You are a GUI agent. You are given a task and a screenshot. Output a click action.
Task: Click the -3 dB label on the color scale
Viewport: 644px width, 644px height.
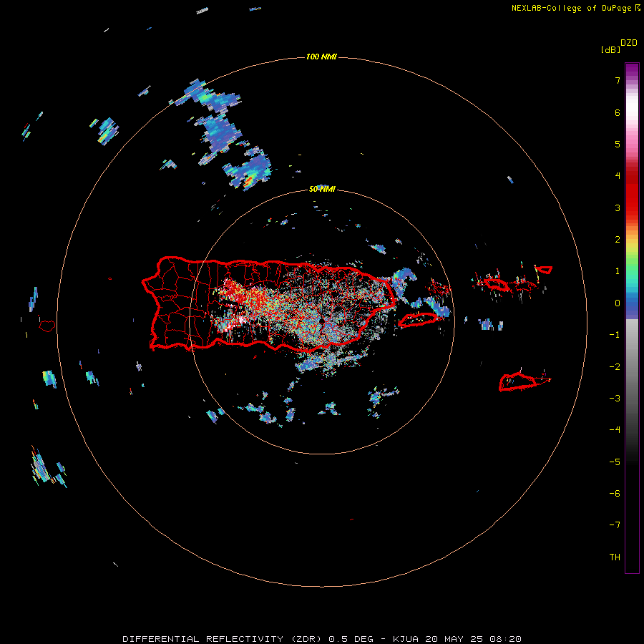point(615,399)
